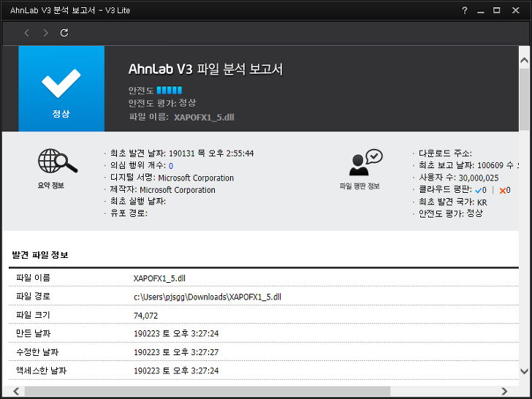
Task: Click the file size value 74,072
Action: 146,316
